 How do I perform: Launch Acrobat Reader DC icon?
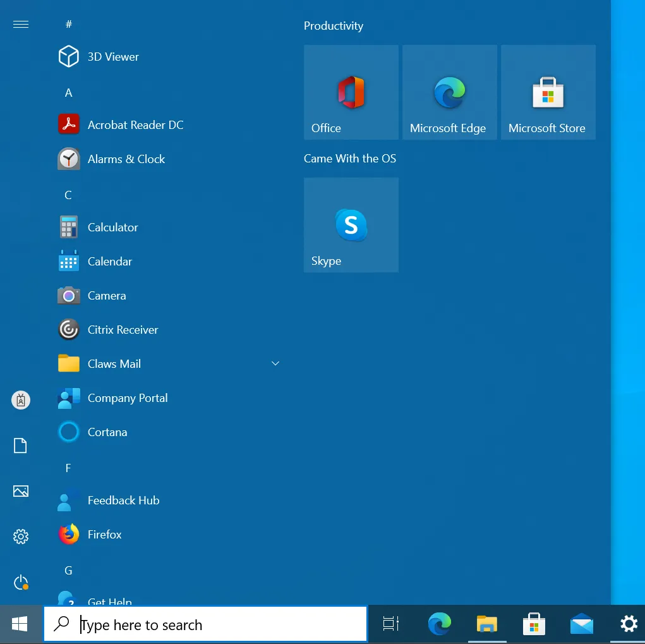coord(68,125)
